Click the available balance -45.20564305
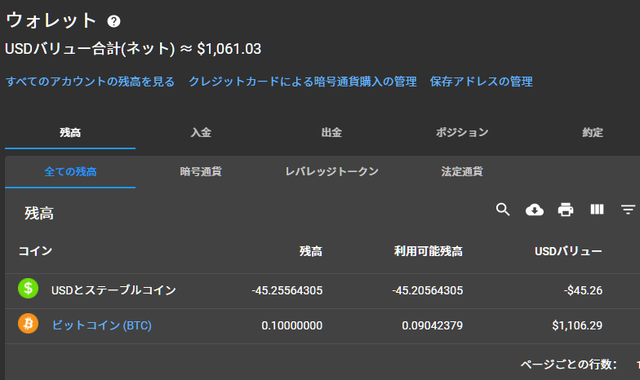 (427, 290)
